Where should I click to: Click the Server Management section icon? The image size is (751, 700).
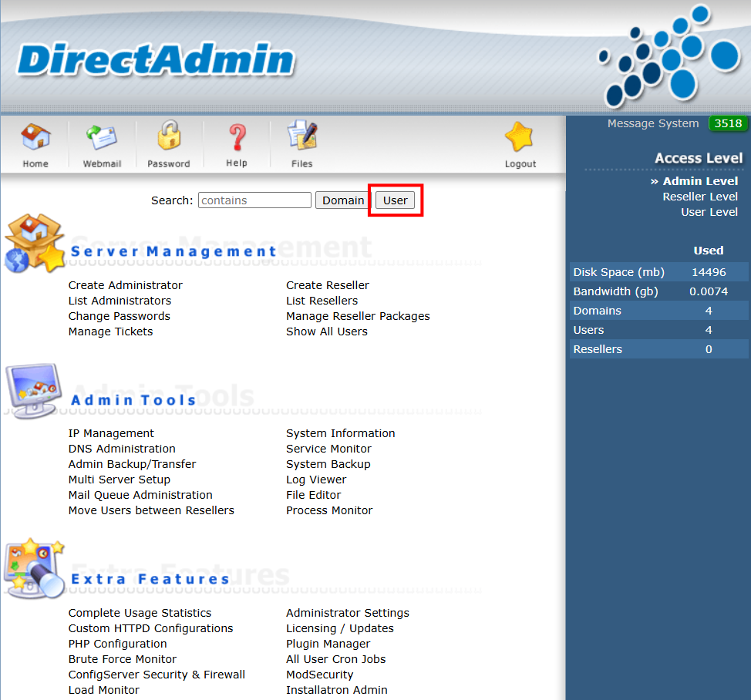pyautogui.click(x=35, y=244)
